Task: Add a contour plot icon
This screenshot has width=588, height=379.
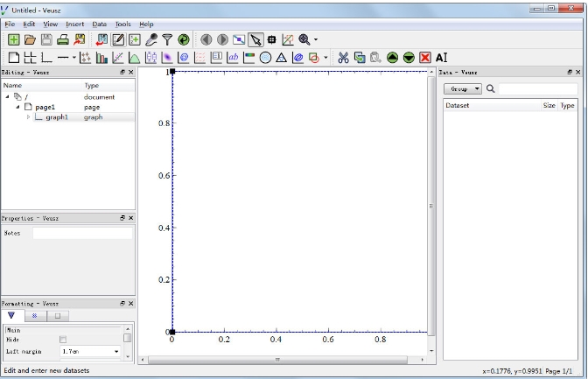Action: coord(184,58)
